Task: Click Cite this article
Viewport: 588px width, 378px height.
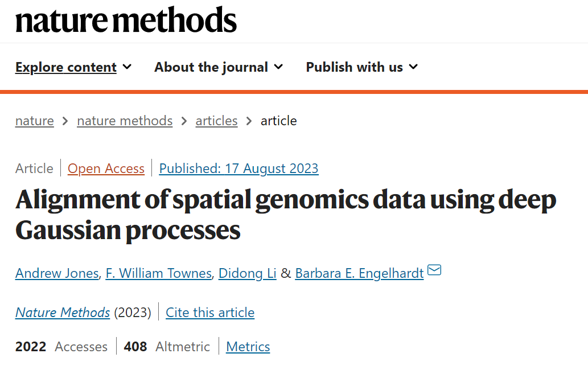Action: coord(210,313)
